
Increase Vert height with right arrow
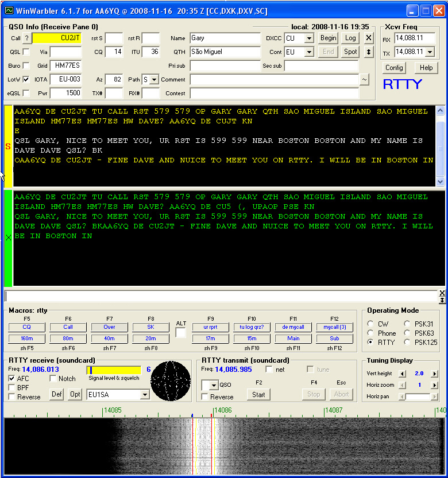(434, 374)
